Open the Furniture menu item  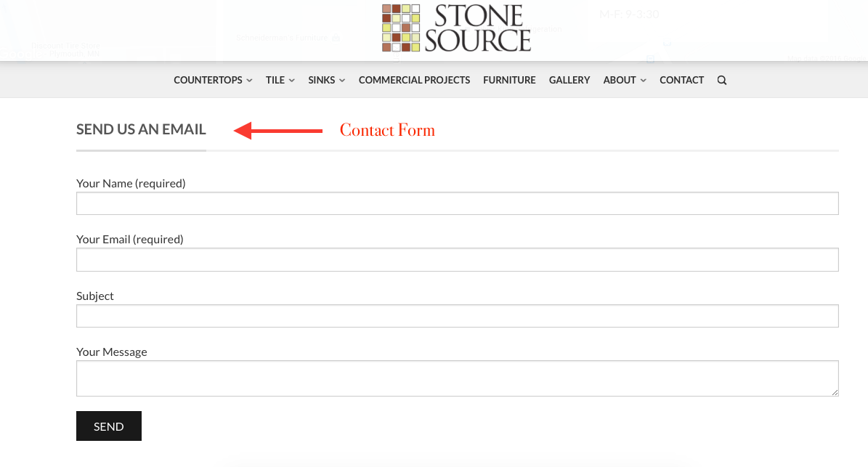click(x=509, y=80)
